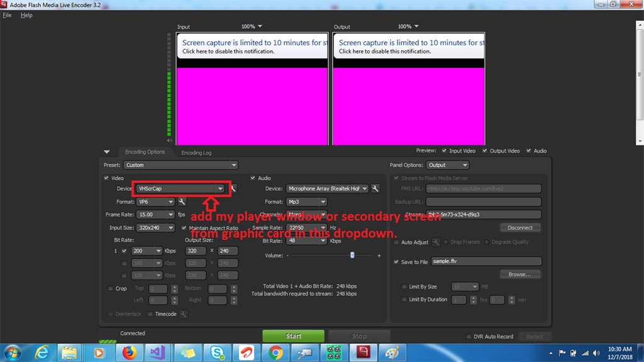Open Input Size 320x240 dropdown

point(156,227)
